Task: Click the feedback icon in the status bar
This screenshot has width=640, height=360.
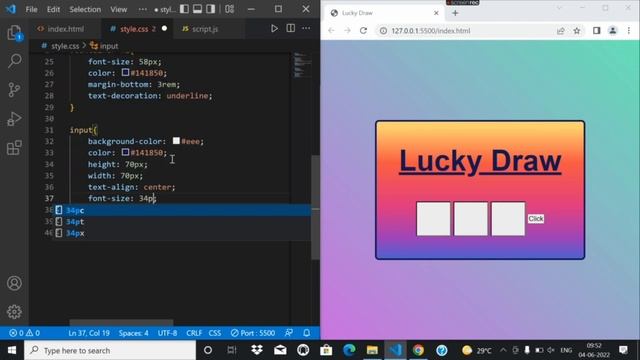Action: [289, 333]
